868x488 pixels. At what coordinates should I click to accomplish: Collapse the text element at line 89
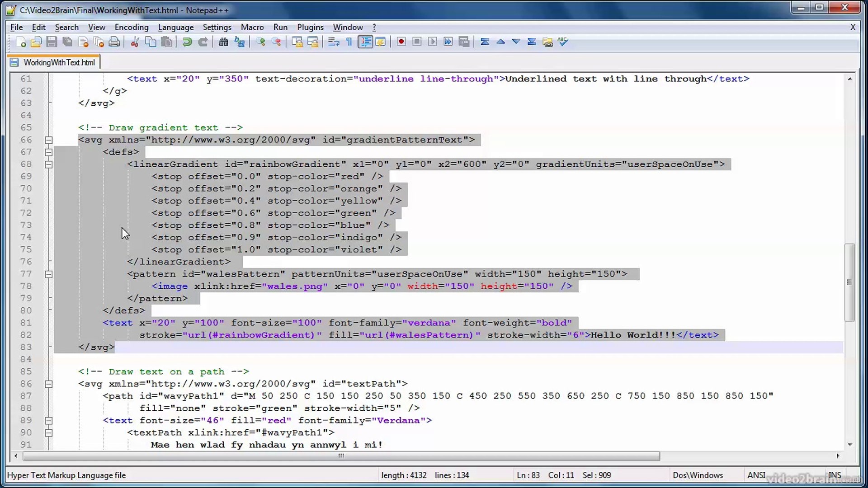(x=49, y=421)
